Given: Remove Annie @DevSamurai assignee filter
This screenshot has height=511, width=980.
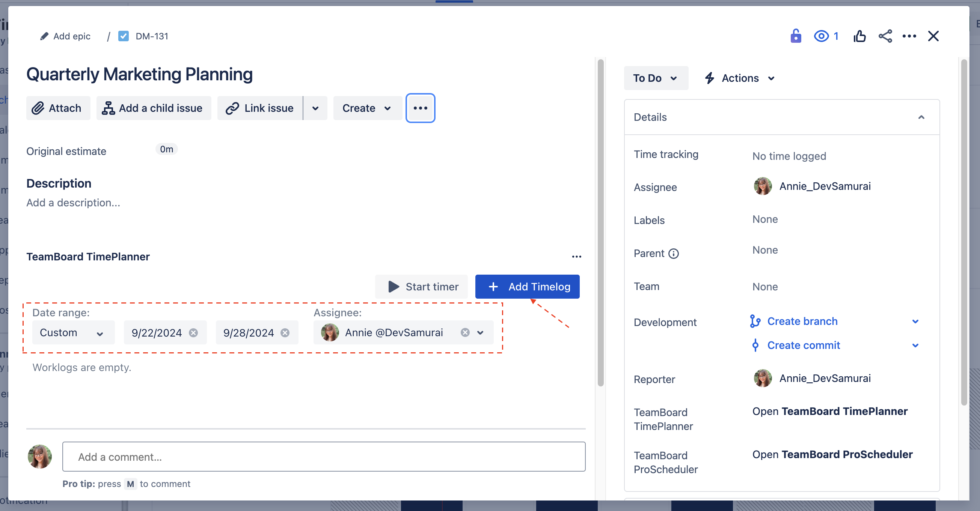Looking at the screenshot, I should pyautogui.click(x=464, y=332).
